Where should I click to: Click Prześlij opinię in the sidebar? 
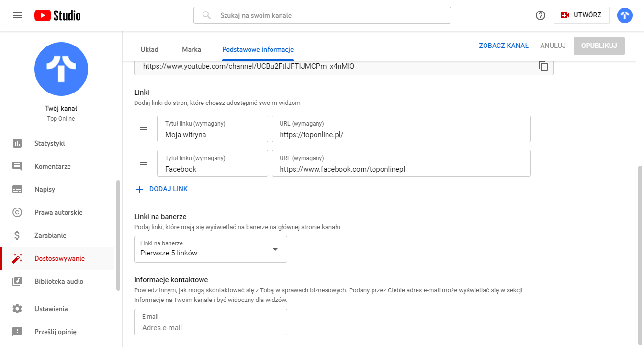coord(57,332)
